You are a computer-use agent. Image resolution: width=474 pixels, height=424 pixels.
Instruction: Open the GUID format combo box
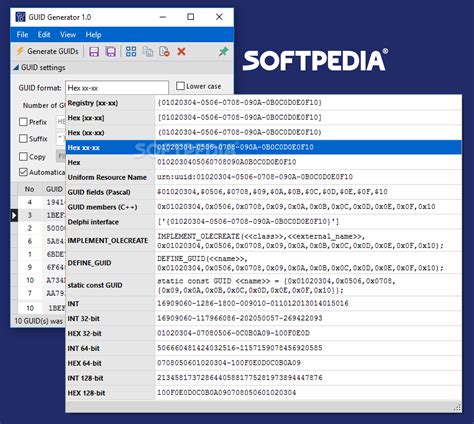[x=117, y=88]
